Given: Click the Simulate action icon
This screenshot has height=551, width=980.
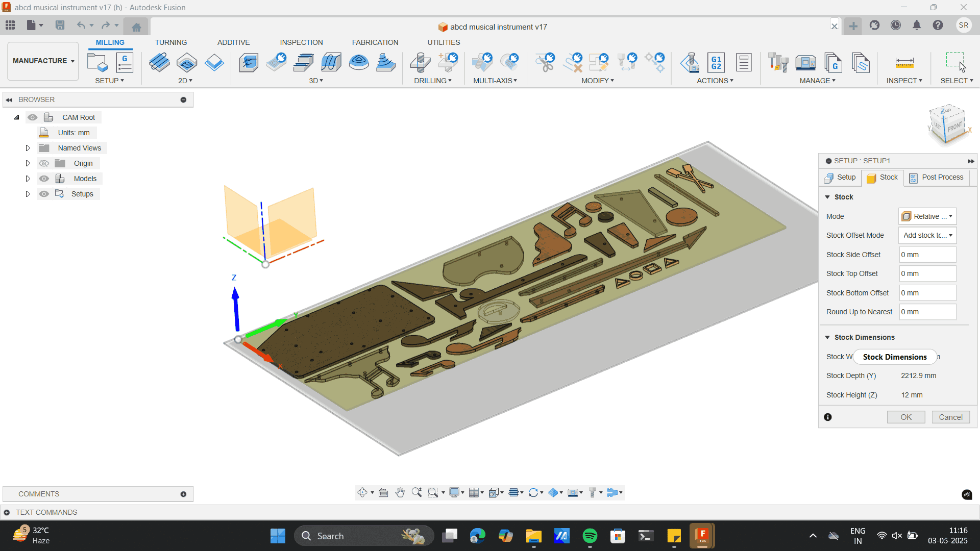Looking at the screenshot, I should click(689, 62).
